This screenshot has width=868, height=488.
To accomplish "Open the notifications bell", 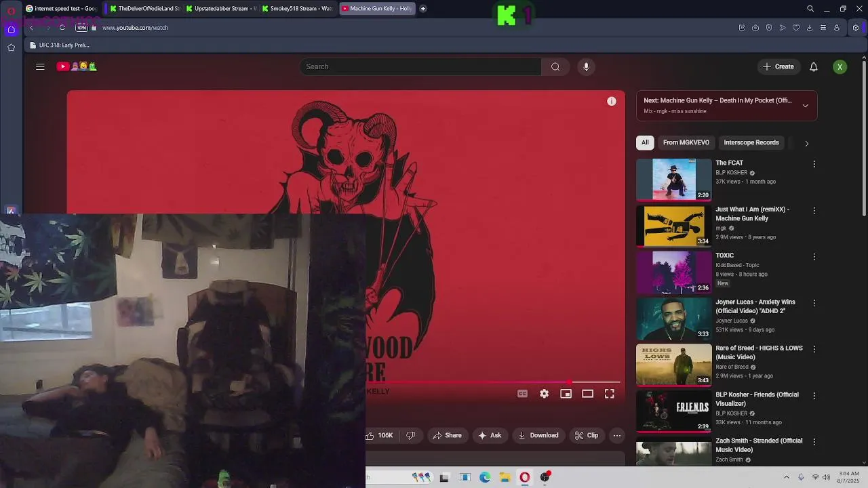I will tap(814, 66).
